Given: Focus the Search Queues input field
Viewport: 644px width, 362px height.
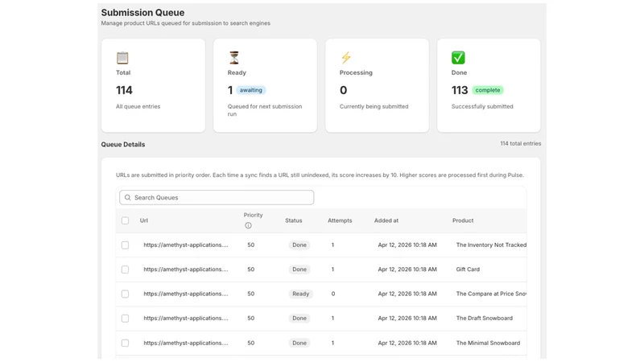Looking at the screenshot, I should pyautogui.click(x=217, y=197).
